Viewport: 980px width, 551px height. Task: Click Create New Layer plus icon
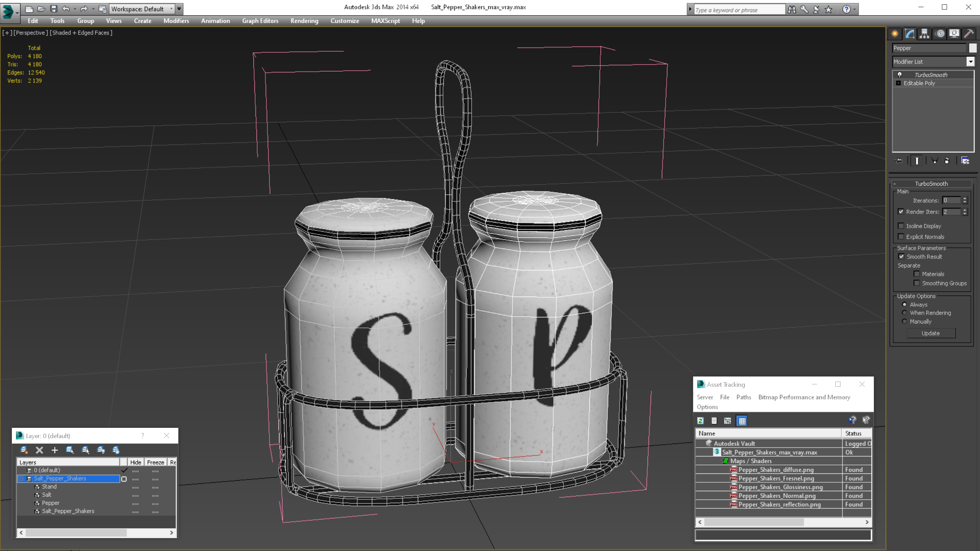point(54,450)
